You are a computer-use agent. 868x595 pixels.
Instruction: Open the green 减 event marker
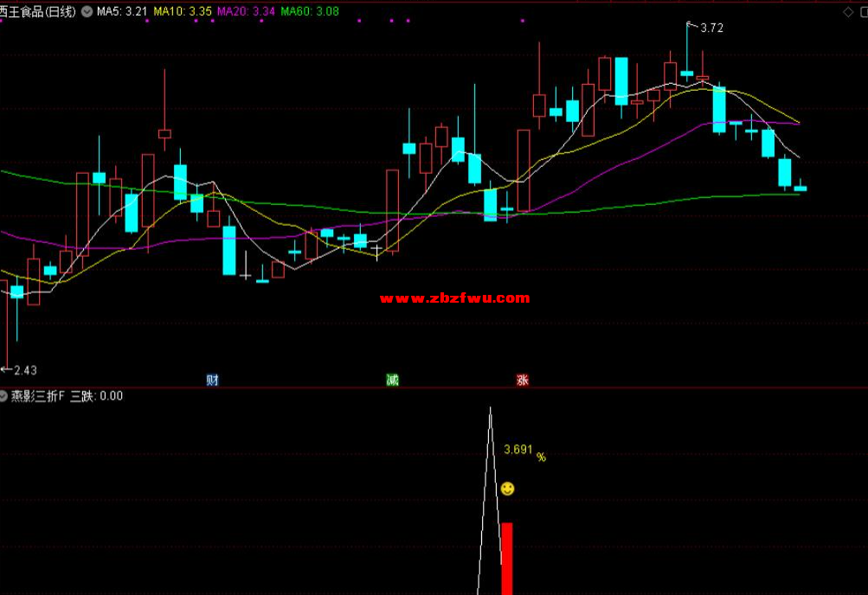[393, 380]
